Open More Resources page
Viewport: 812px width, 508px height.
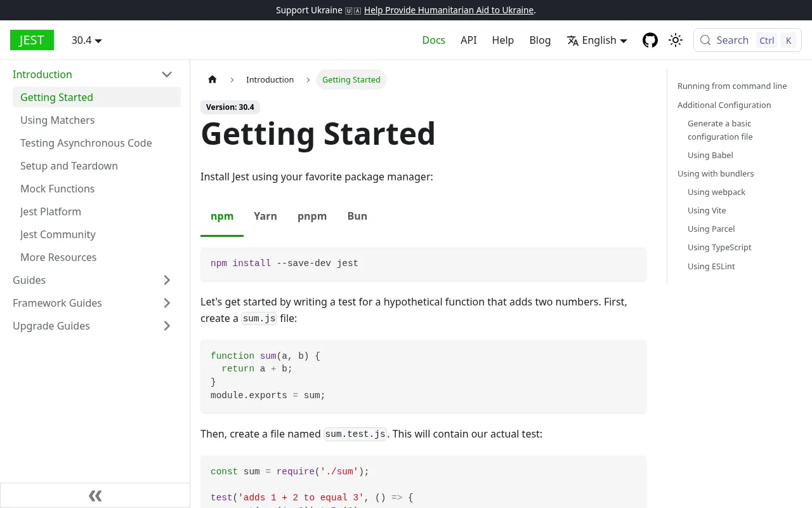[96, 257]
